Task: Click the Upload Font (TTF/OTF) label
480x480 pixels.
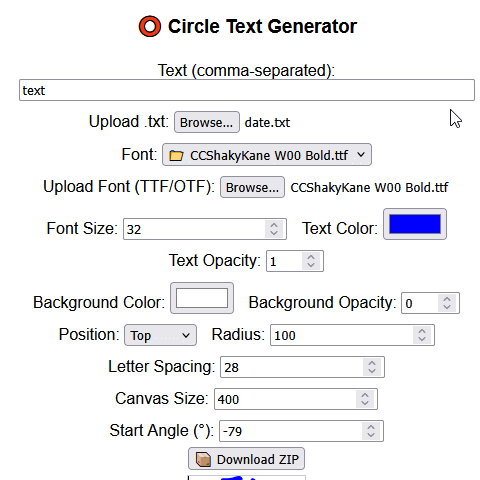Action: [x=129, y=186]
